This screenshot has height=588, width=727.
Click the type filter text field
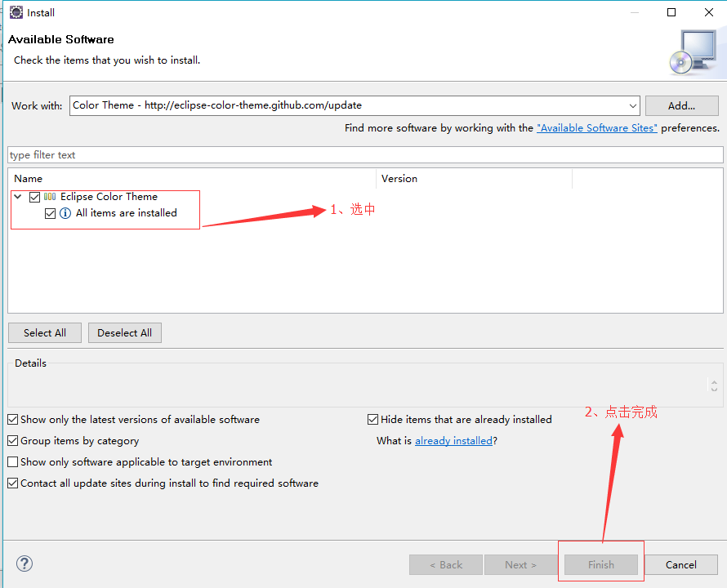point(365,155)
